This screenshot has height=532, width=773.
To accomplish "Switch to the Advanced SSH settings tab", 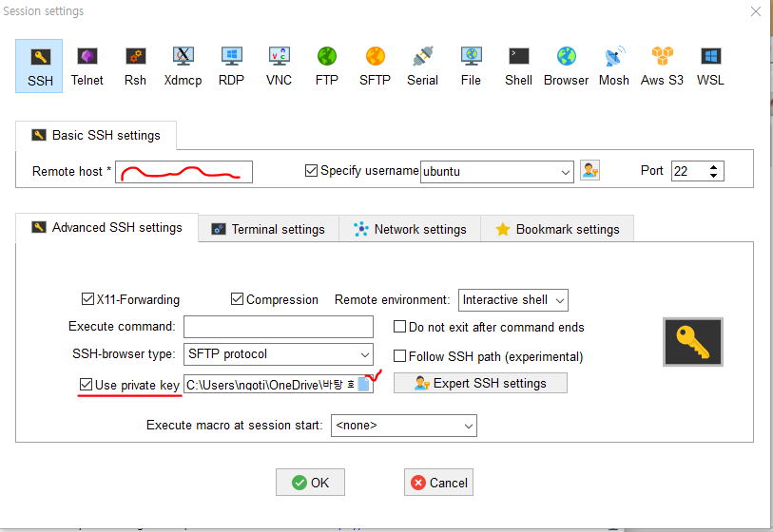I will pos(107,228).
